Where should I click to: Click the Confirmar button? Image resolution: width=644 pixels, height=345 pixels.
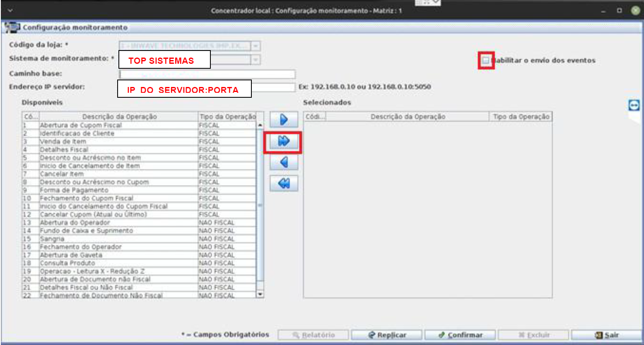[461, 335]
